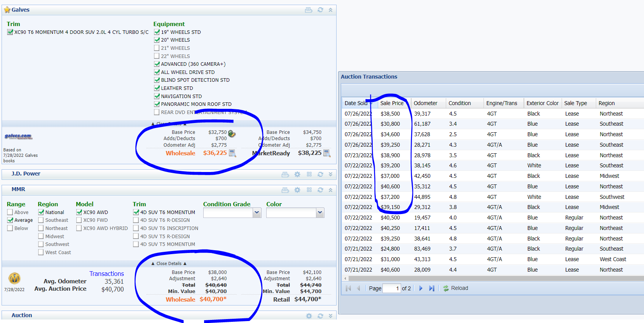
Task: Refresh the Auction panel
Action: point(320,316)
